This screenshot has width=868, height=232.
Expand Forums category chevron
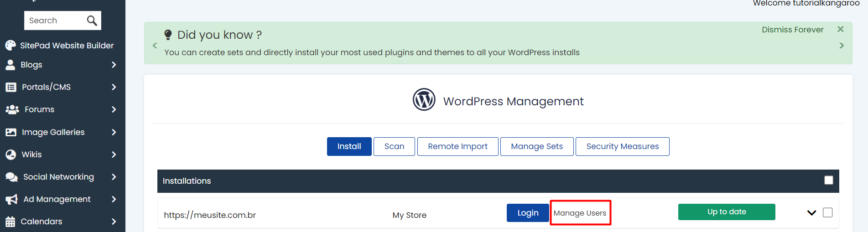point(114,109)
